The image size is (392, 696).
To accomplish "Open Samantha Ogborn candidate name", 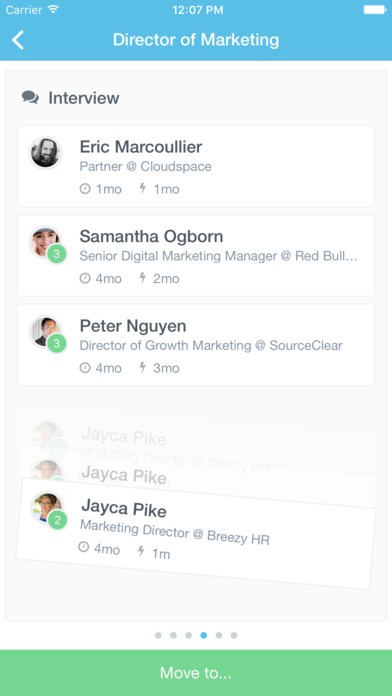I will point(151,236).
